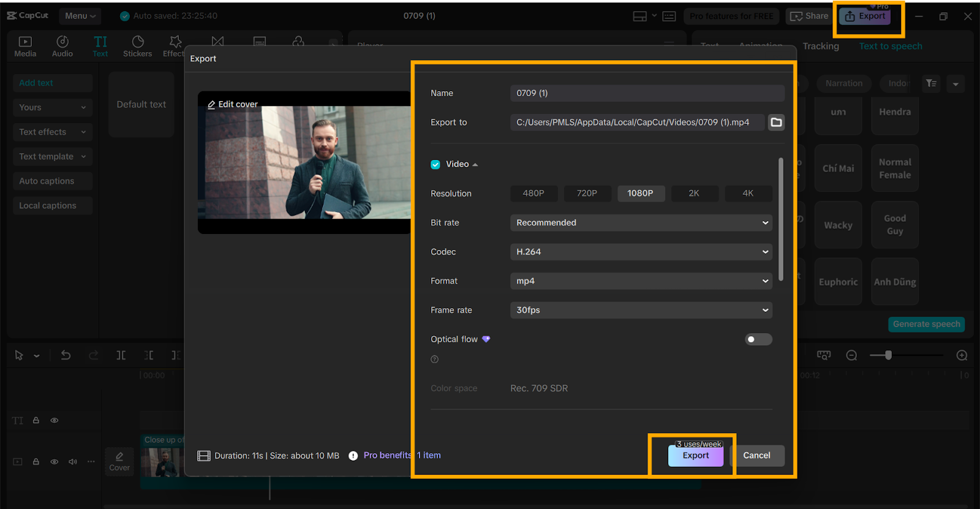Open video track more options
Image resolution: width=980 pixels, height=509 pixels.
[x=91, y=462]
